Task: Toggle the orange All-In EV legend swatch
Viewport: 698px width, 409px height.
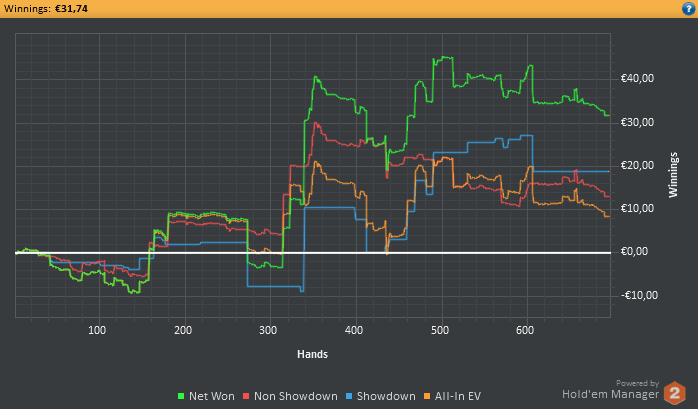Action: click(x=427, y=396)
